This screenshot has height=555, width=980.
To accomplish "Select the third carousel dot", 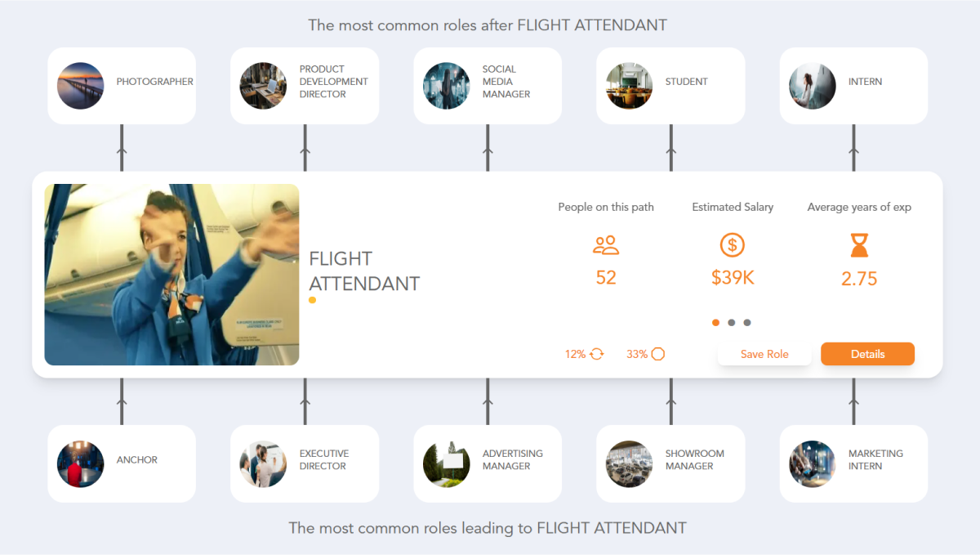I will pos(747,322).
